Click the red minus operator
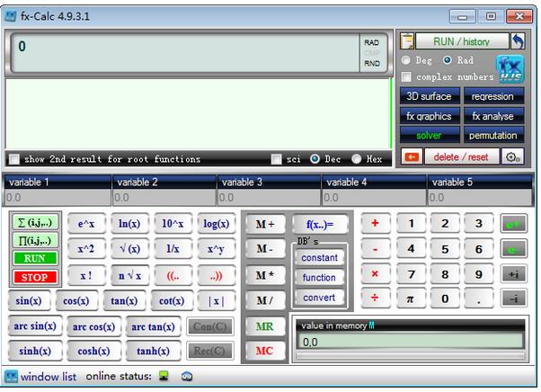541x392 pixels. click(x=376, y=249)
